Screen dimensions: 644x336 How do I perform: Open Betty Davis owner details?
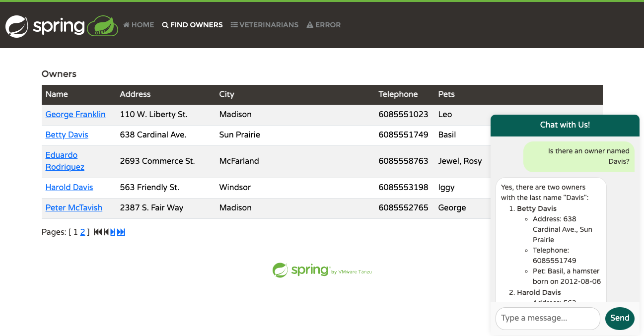[x=67, y=135]
